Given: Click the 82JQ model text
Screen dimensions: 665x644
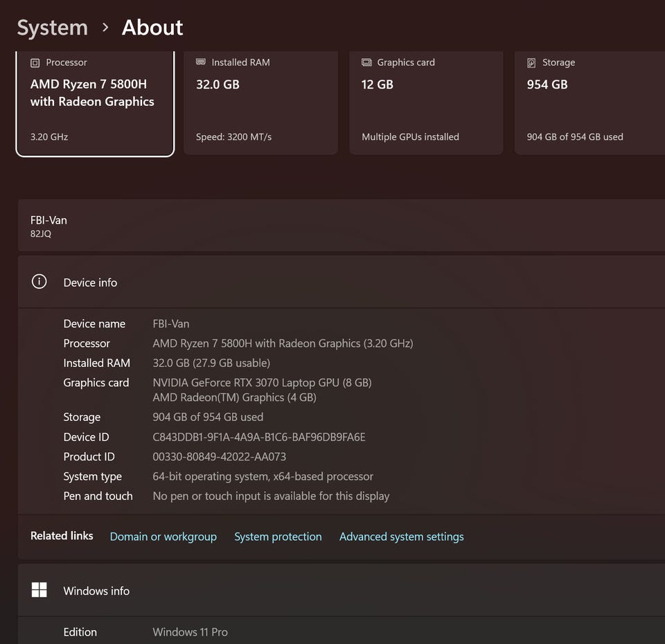Looking at the screenshot, I should [x=41, y=233].
